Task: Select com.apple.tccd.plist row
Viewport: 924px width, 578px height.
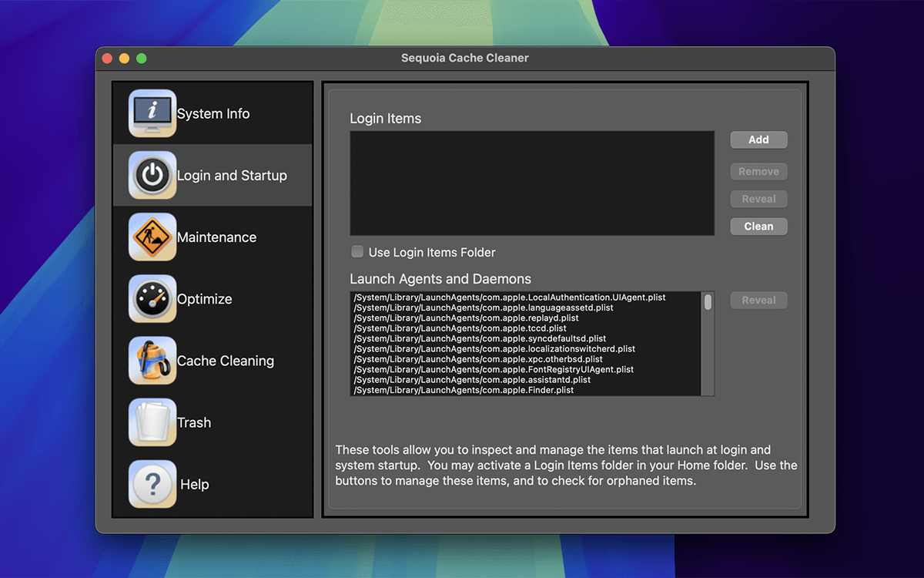Action: (x=526, y=328)
